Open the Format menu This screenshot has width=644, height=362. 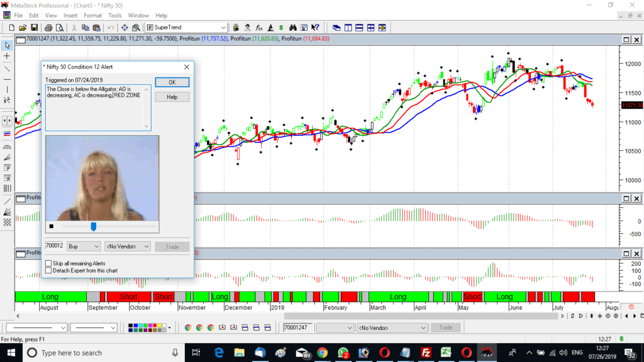click(x=92, y=16)
